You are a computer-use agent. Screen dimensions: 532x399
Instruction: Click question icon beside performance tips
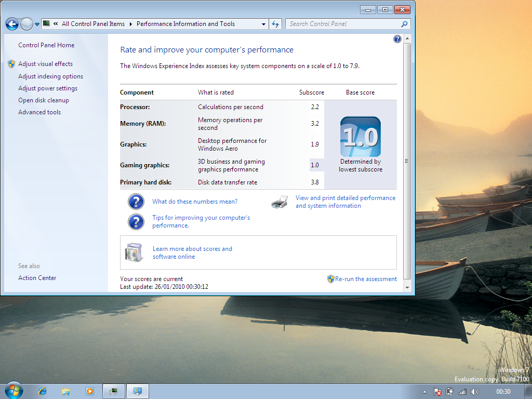click(136, 221)
